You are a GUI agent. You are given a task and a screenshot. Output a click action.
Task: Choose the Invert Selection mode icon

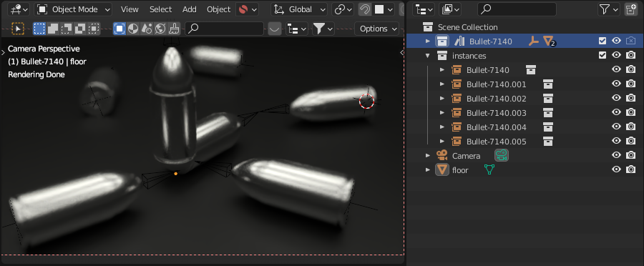(x=80, y=29)
